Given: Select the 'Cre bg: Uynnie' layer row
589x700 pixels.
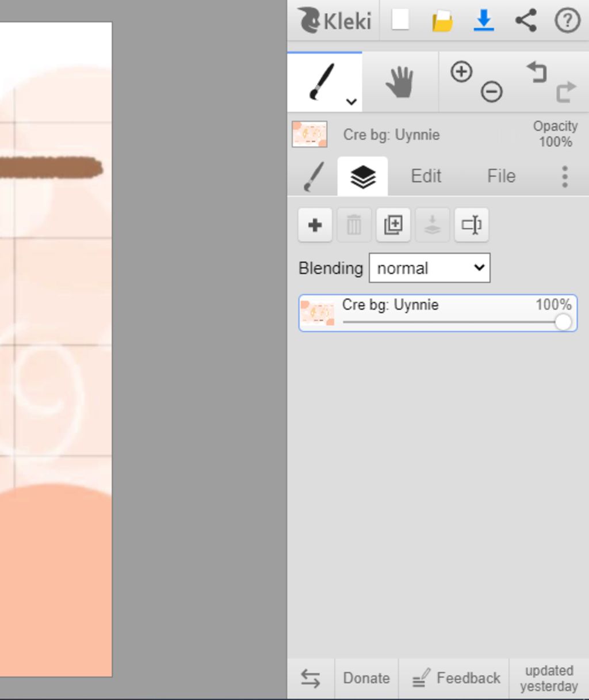Looking at the screenshot, I should pos(438,313).
